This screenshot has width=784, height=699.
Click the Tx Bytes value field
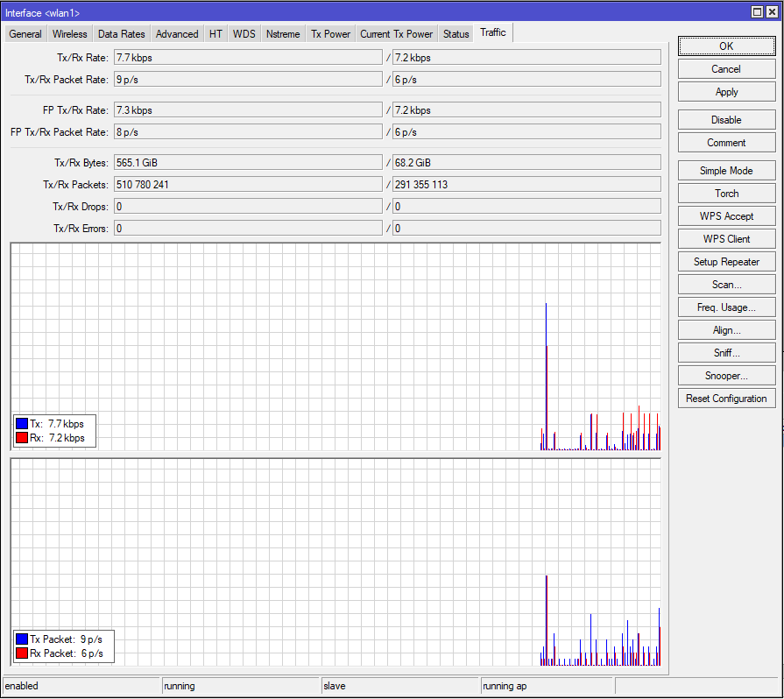point(248,162)
